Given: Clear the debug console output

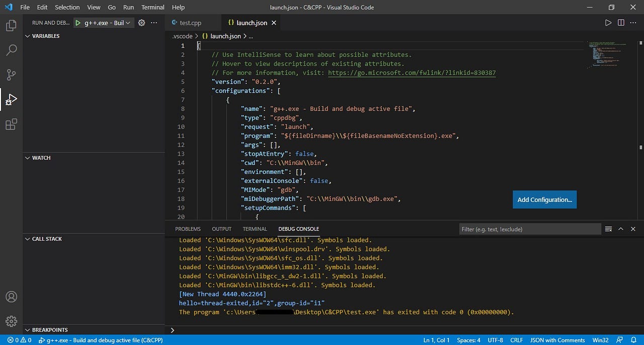Looking at the screenshot, I should [608, 229].
